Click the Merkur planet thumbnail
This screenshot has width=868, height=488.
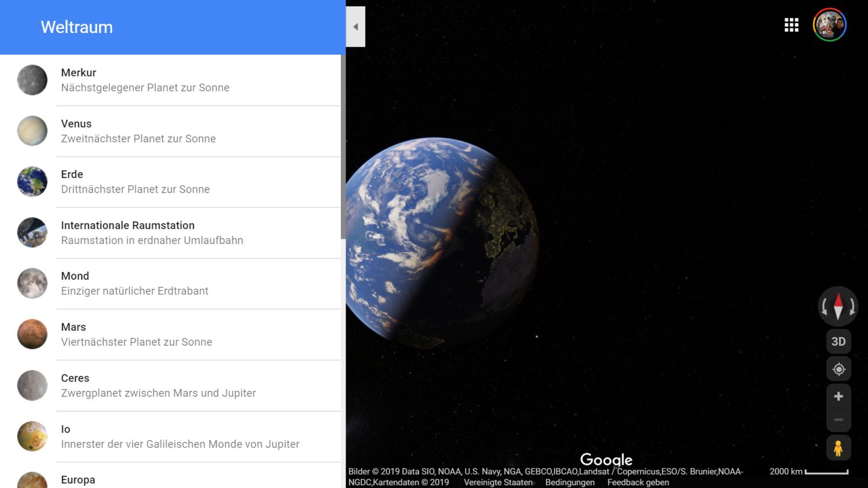coord(32,80)
